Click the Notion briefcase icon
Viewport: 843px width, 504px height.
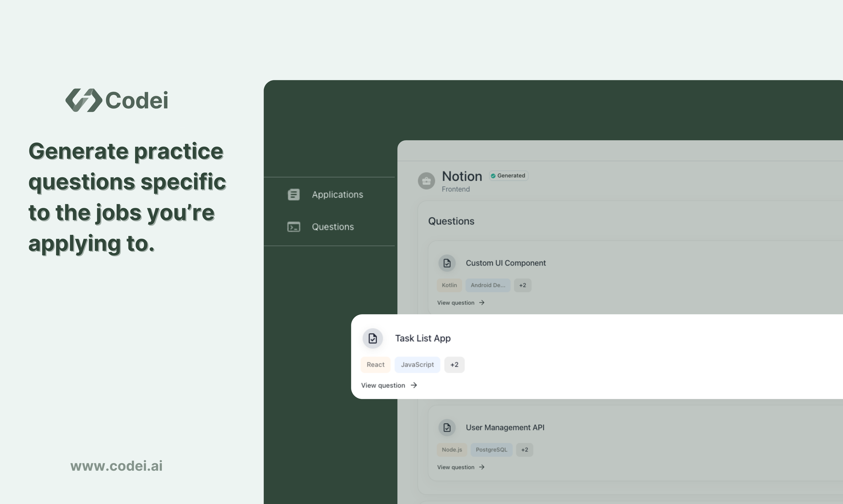point(426,181)
